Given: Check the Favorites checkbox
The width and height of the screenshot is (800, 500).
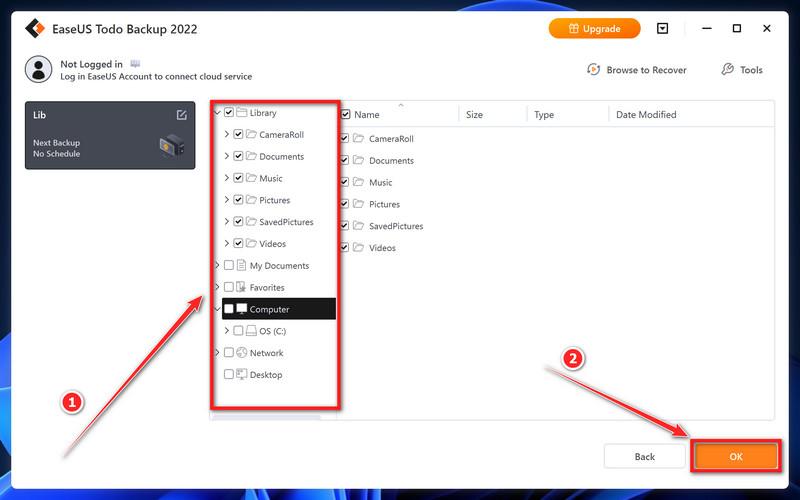Looking at the screenshot, I should pos(229,287).
